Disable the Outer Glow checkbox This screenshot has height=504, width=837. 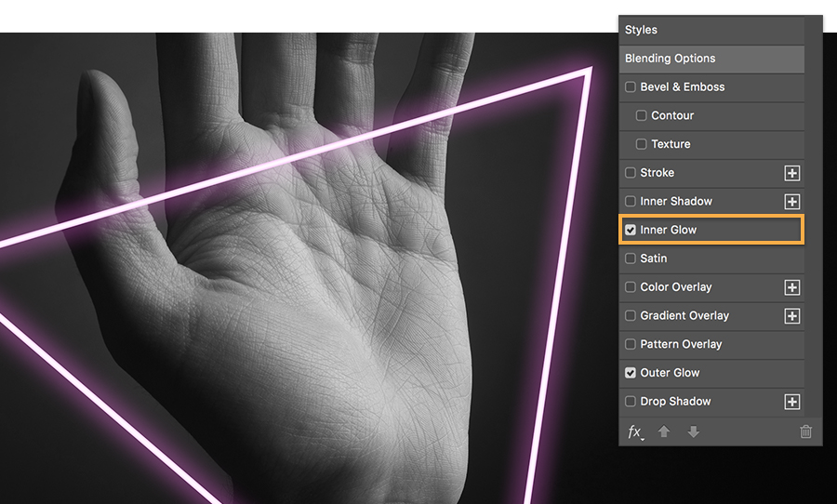click(x=631, y=373)
